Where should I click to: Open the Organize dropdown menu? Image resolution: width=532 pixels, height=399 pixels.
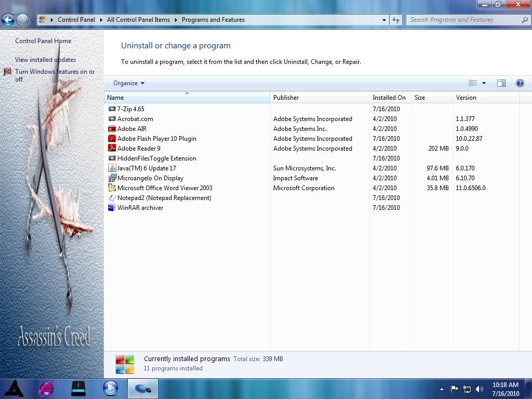coord(129,83)
